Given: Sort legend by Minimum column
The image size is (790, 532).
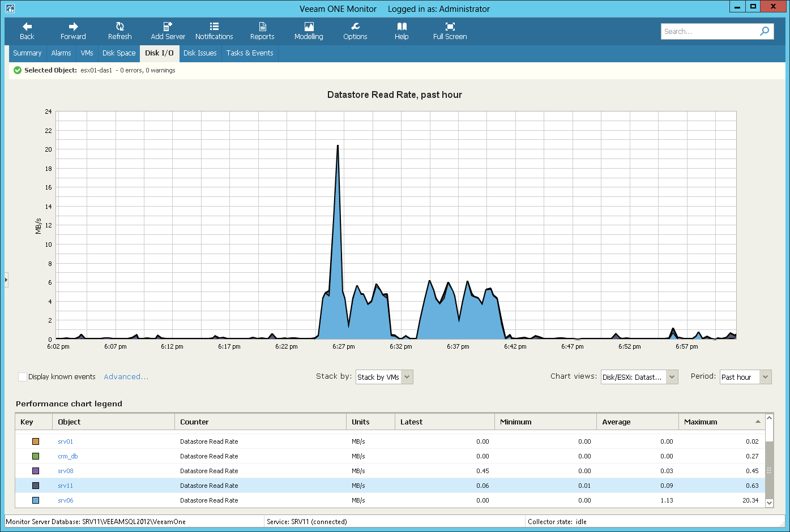Looking at the screenshot, I should point(545,422).
